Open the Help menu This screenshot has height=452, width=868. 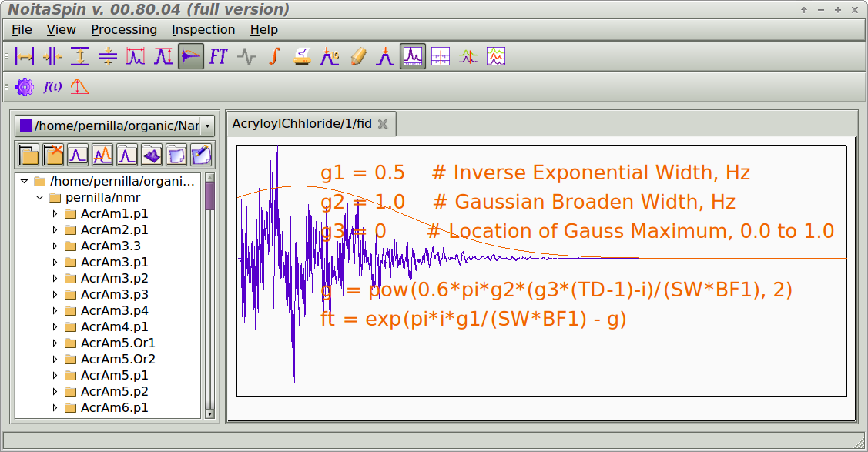click(x=264, y=30)
